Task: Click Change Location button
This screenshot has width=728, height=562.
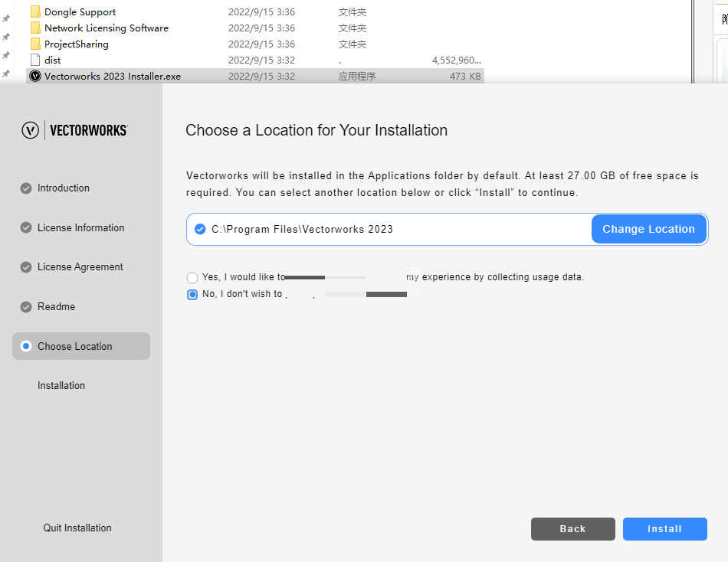Action: pyautogui.click(x=648, y=229)
